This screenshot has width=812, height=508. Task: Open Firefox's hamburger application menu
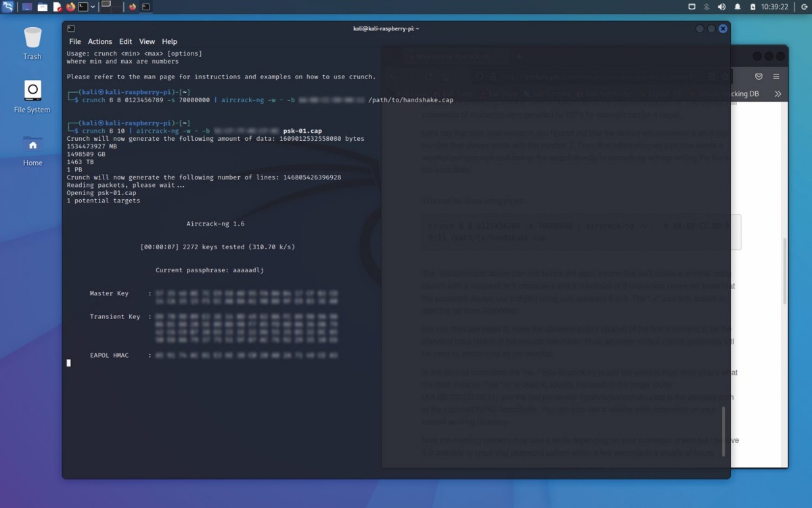[x=776, y=77]
